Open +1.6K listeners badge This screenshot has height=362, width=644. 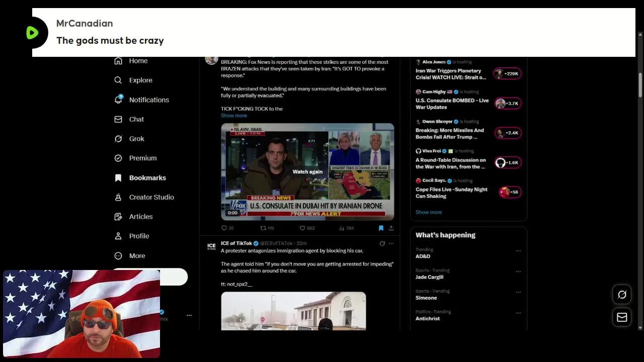coord(507,162)
